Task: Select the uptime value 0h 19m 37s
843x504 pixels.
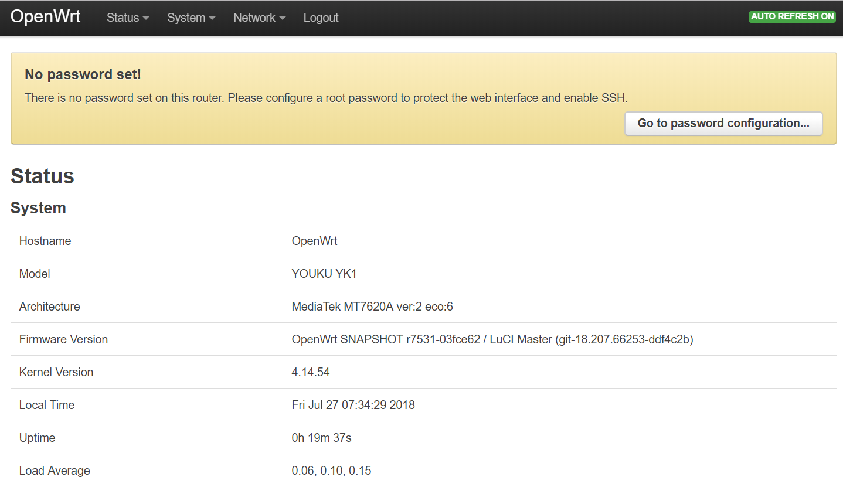Action: (322, 438)
